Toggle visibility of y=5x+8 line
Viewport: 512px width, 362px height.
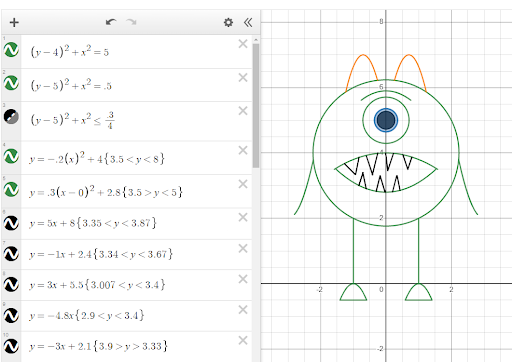(x=11, y=223)
